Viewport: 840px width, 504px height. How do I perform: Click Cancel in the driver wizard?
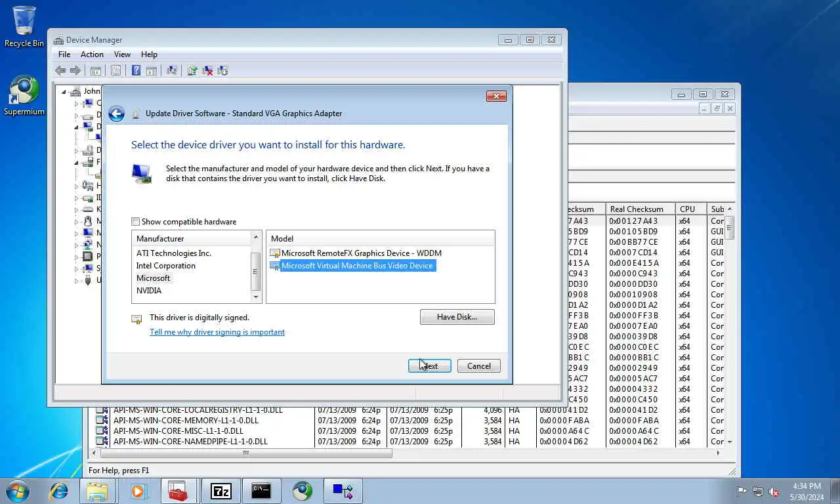tap(478, 366)
